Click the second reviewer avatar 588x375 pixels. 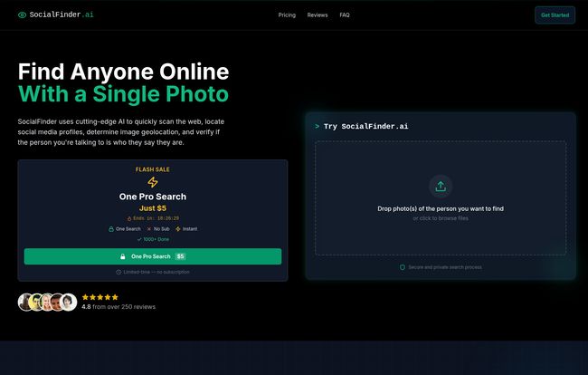pyautogui.click(x=36, y=303)
